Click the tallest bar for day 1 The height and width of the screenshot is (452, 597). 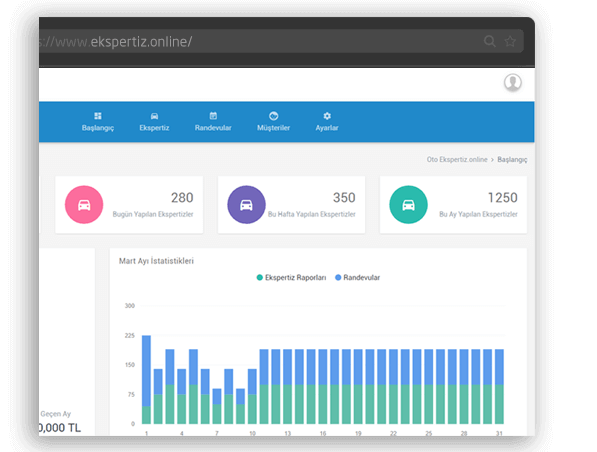pos(146,380)
